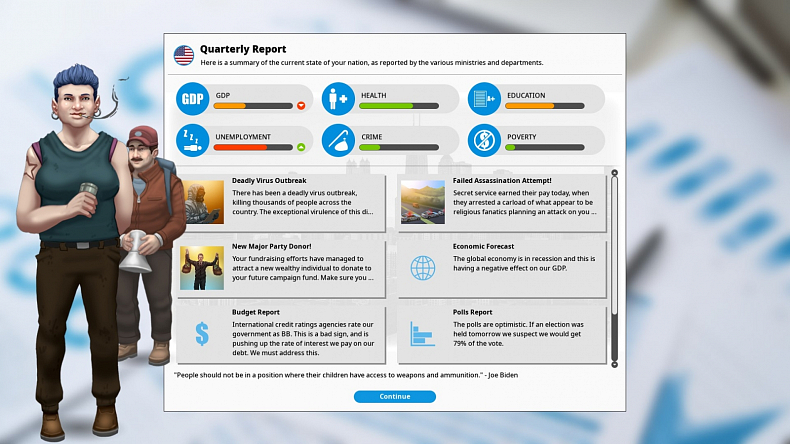Click the Quarterly Report title text
Screen dimensions: 790x444
pyautogui.click(x=243, y=49)
